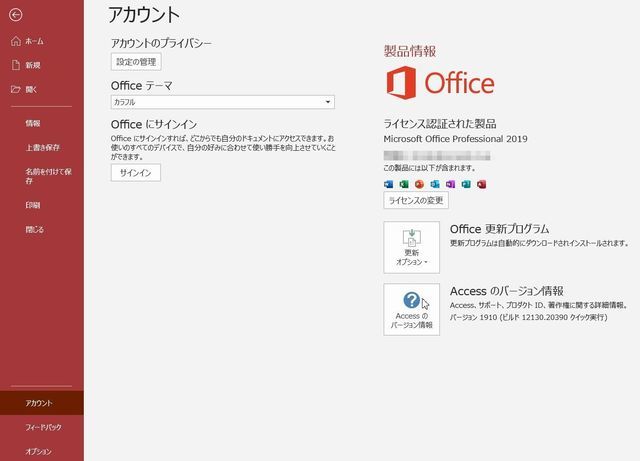
Task: Click the home icon beside ホーム
Action: click(16, 41)
